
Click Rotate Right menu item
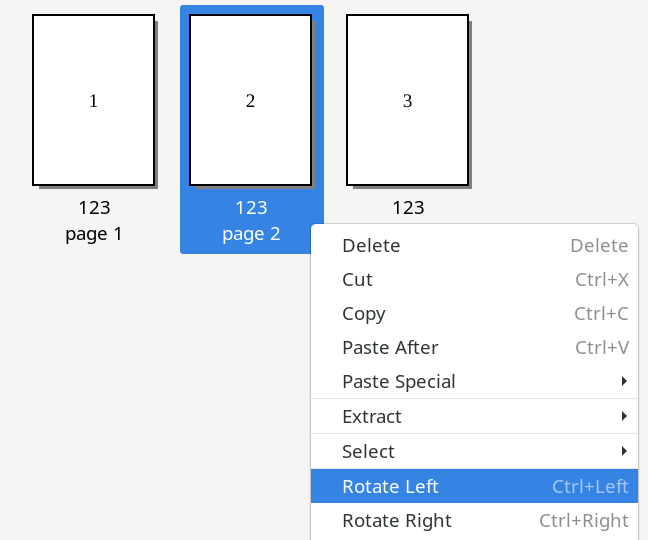(x=396, y=521)
